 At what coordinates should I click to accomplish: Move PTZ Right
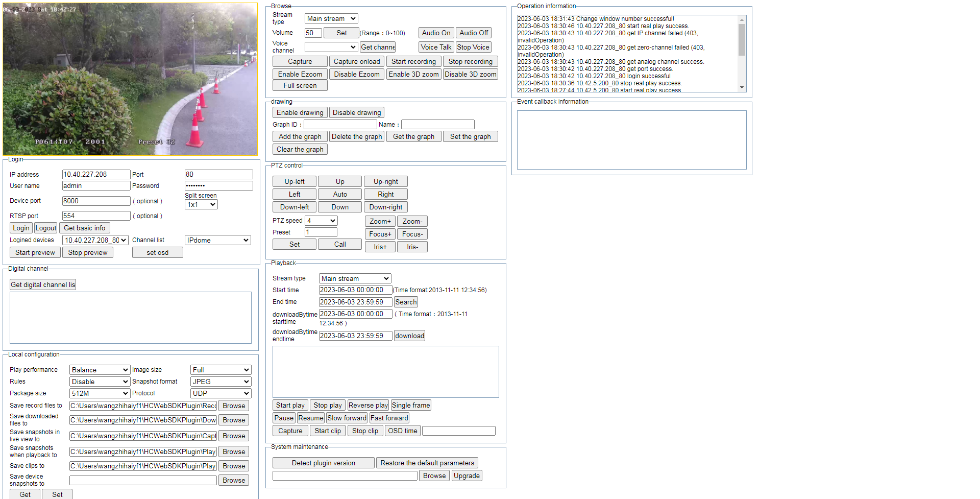386,194
